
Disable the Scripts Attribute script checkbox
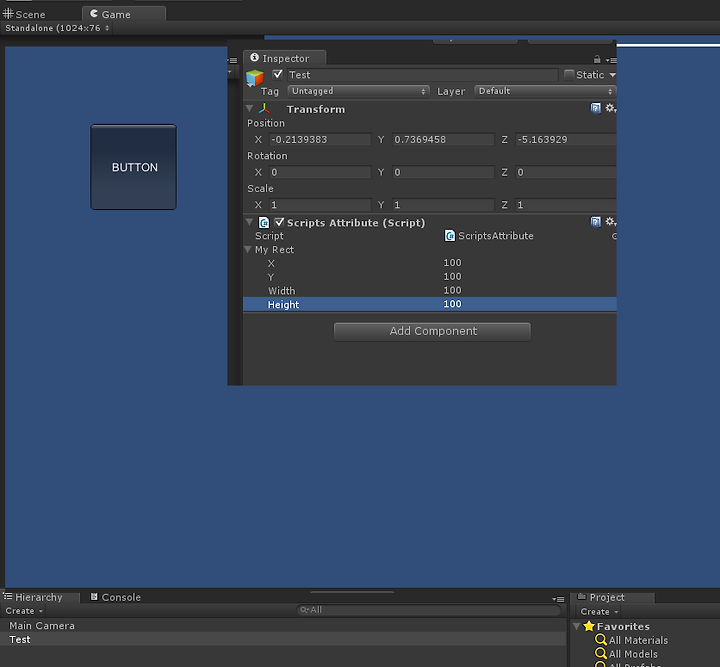[279, 222]
